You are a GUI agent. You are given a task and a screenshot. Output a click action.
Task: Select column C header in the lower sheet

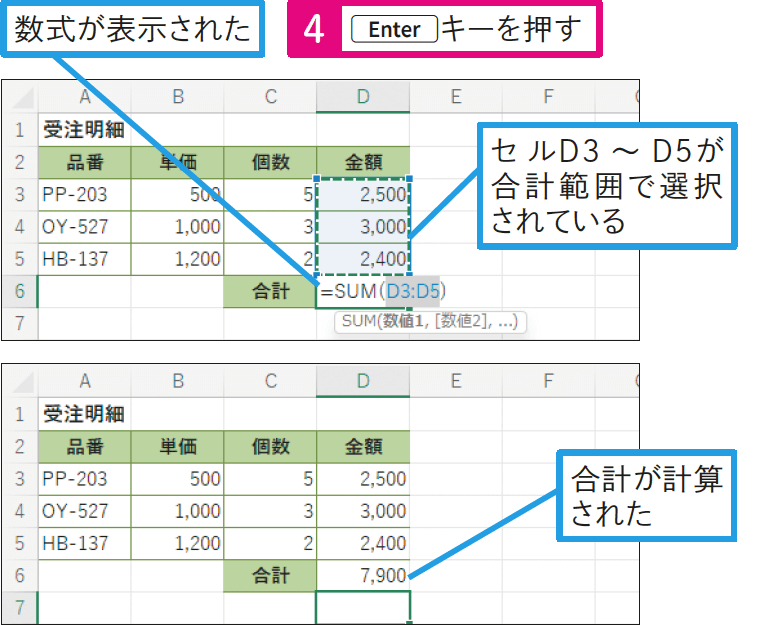click(270, 381)
